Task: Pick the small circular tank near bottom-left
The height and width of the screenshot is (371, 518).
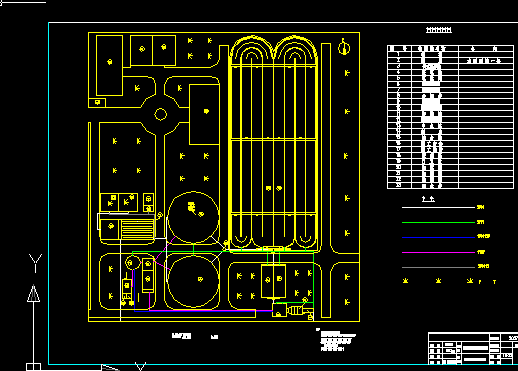Action: (x=133, y=263)
